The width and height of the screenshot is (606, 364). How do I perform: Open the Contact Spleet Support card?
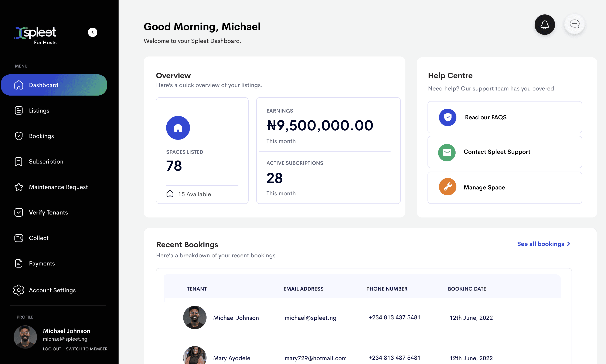505,152
